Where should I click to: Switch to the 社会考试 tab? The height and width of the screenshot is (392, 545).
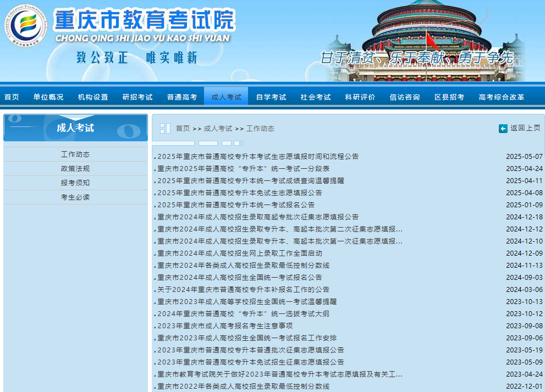click(314, 96)
